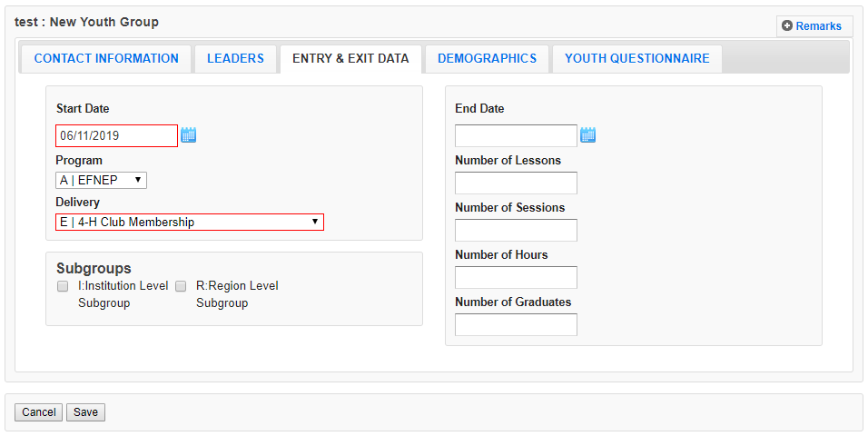
Task: Check the Region Level Subgroup box
Action: click(181, 286)
